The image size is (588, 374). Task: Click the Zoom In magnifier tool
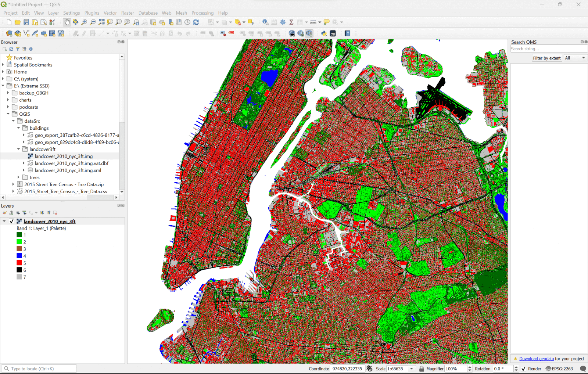point(84,22)
